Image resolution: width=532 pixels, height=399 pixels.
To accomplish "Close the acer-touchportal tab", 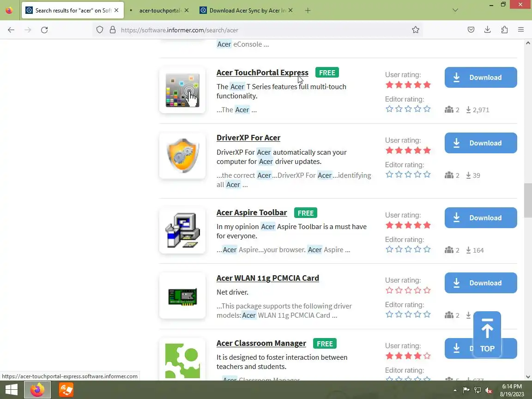I will (187, 11).
